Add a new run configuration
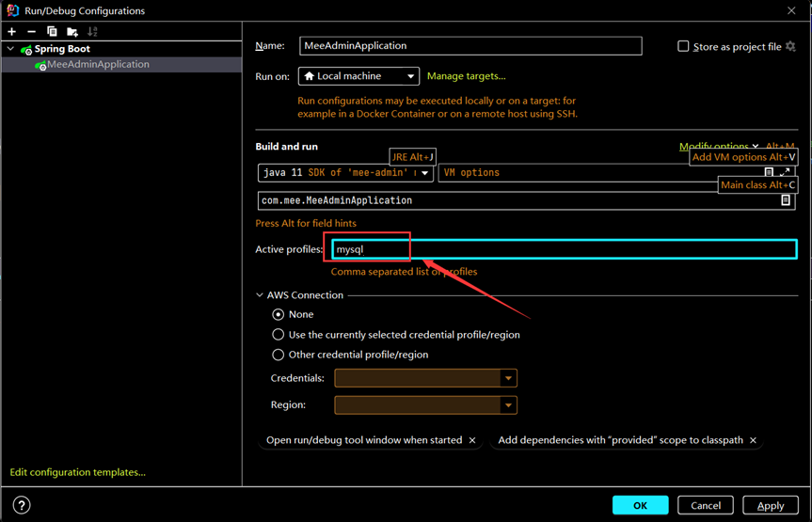Image resolution: width=812 pixels, height=522 pixels. click(12, 31)
